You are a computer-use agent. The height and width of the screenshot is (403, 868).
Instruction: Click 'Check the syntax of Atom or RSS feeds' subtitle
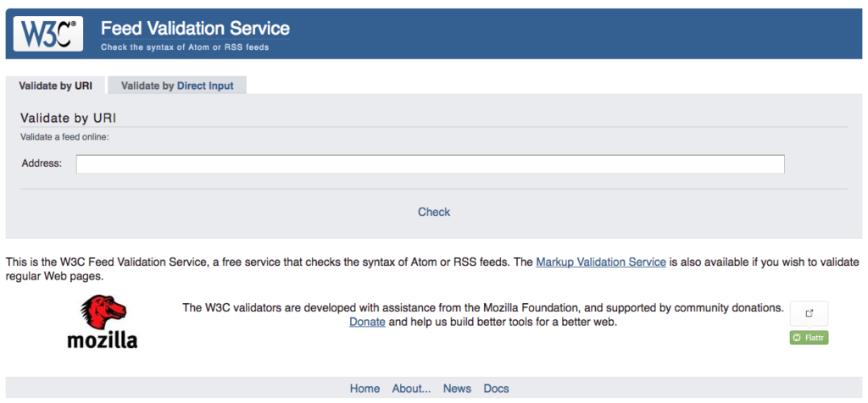[x=185, y=47]
